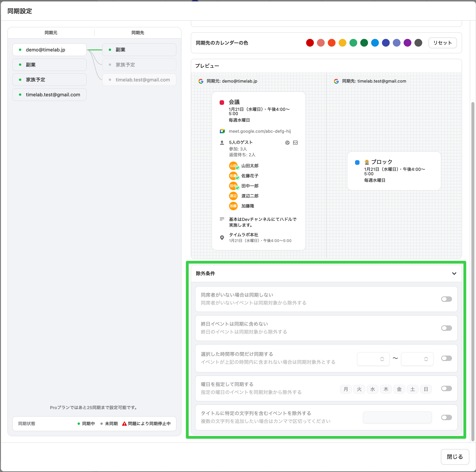Open the meet.google.com/abc-defg-hij link
This screenshot has height=472, width=476.
coord(260,131)
